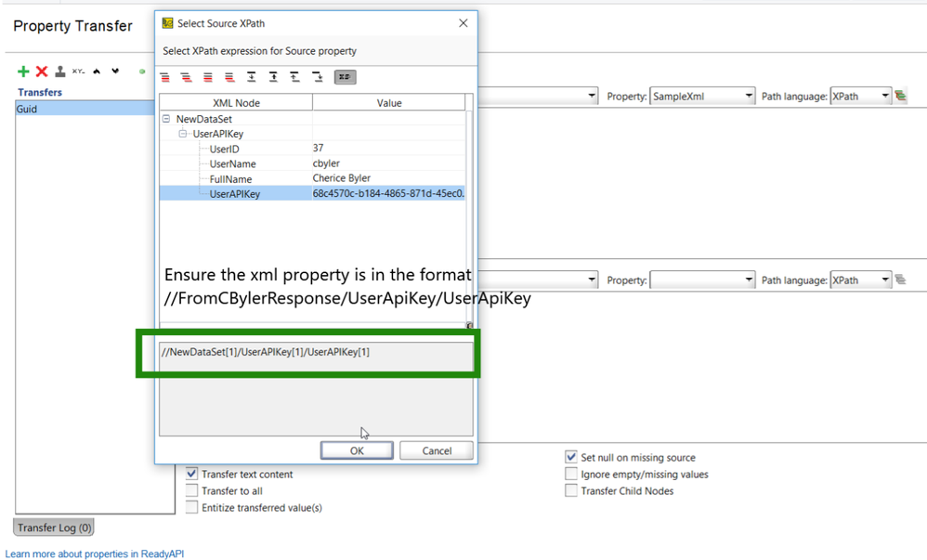Click the XPath expression text field
The height and width of the screenshot is (560, 927).
(x=316, y=352)
